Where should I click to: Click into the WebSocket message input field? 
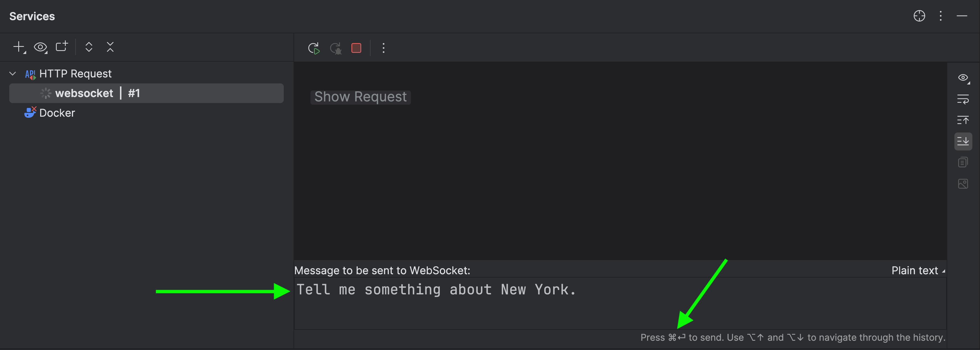click(x=620, y=303)
